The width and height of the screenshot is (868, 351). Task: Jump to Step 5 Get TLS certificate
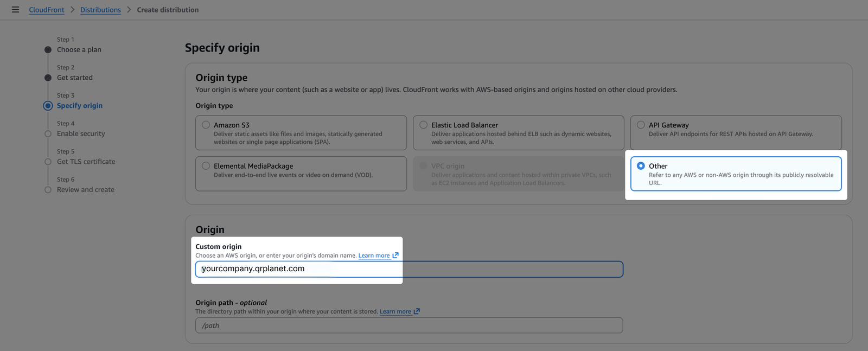[86, 162]
